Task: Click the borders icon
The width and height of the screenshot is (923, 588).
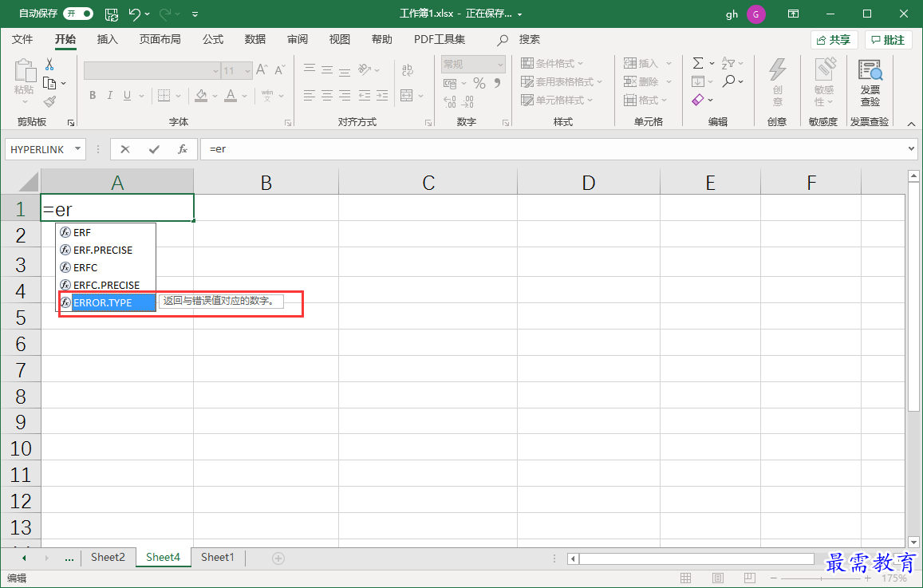Action: pyautogui.click(x=164, y=96)
